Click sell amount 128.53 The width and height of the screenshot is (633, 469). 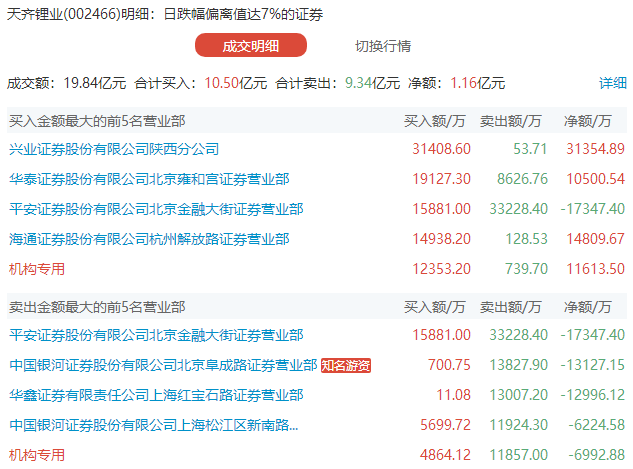(x=526, y=239)
